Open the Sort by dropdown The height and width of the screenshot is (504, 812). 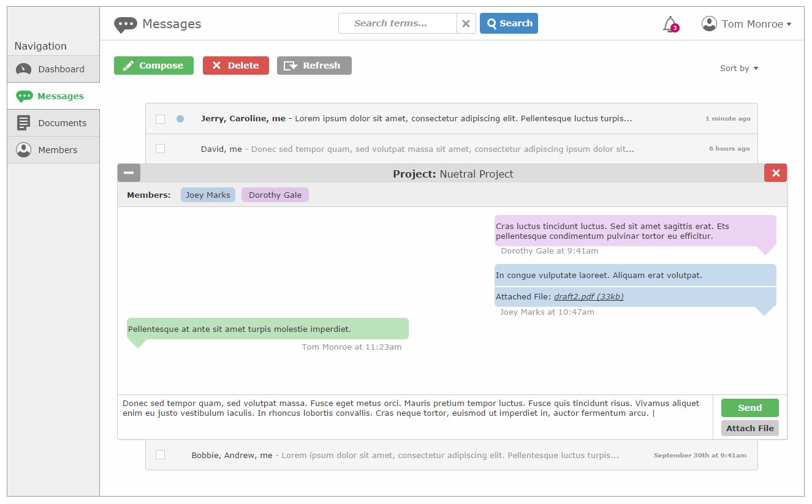pyautogui.click(x=739, y=69)
